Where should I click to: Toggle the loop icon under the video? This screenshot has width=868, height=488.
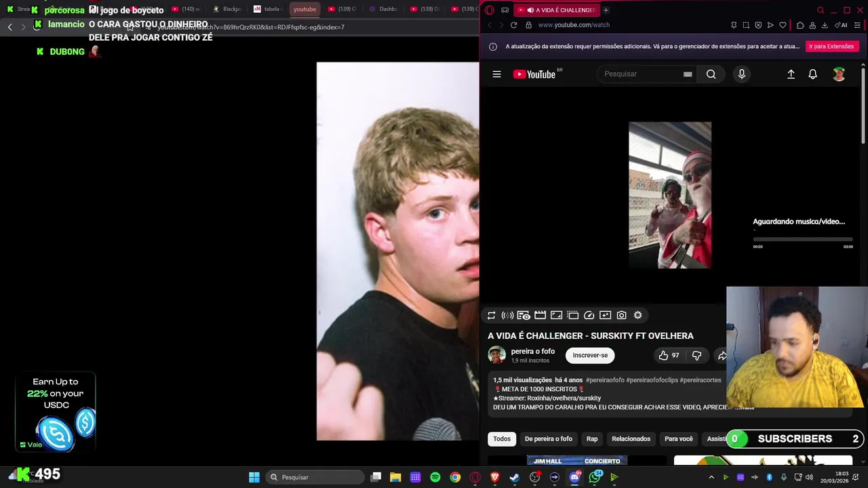pyautogui.click(x=491, y=315)
